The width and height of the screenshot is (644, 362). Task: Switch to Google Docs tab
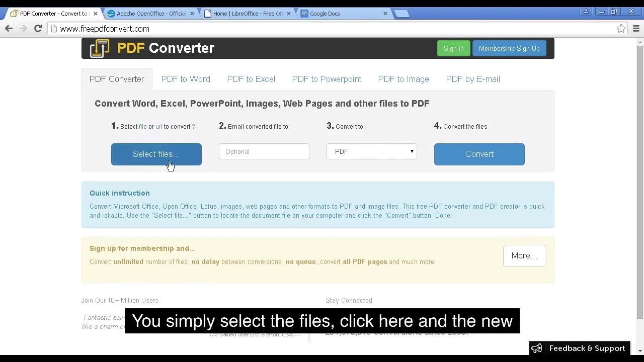pyautogui.click(x=344, y=14)
